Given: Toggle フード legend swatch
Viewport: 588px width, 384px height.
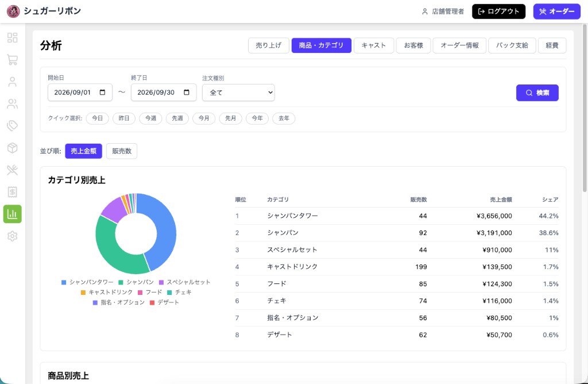Looking at the screenshot, I should click(x=140, y=293).
